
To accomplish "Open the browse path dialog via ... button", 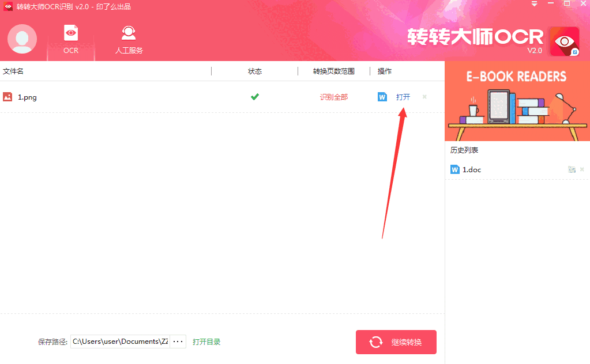I will click(178, 341).
